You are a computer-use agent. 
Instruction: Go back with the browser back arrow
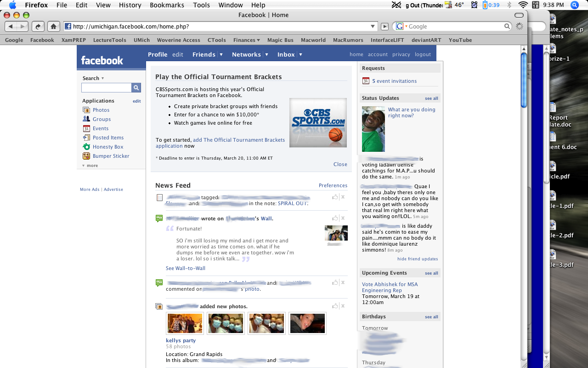pyautogui.click(x=11, y=26)
